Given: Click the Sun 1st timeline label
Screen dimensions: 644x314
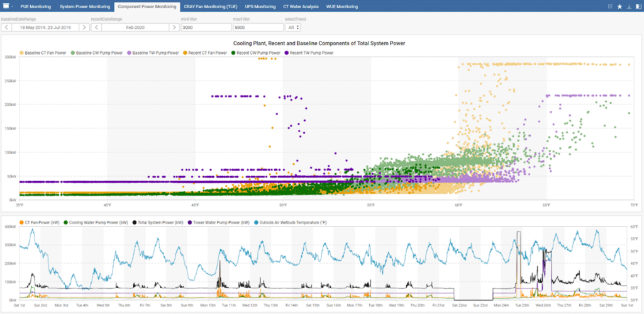Looking at the screenshot, I should 627,305.
